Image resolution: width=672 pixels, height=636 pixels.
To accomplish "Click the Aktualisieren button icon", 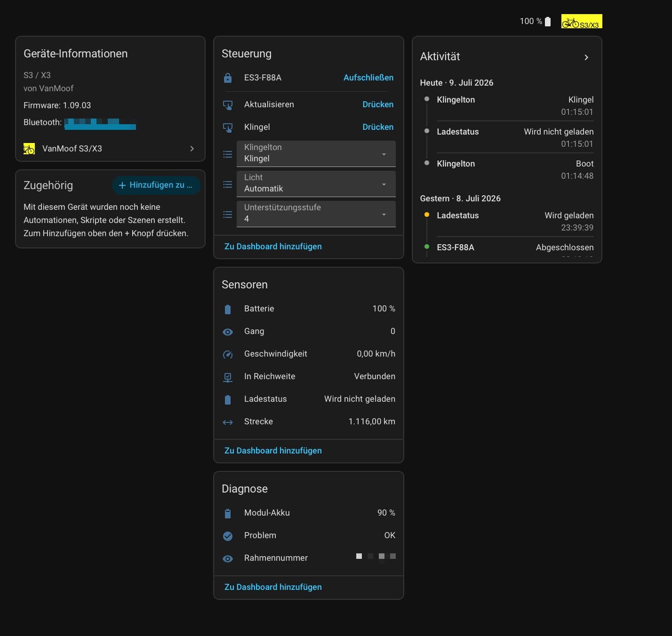I will (228, 105).
